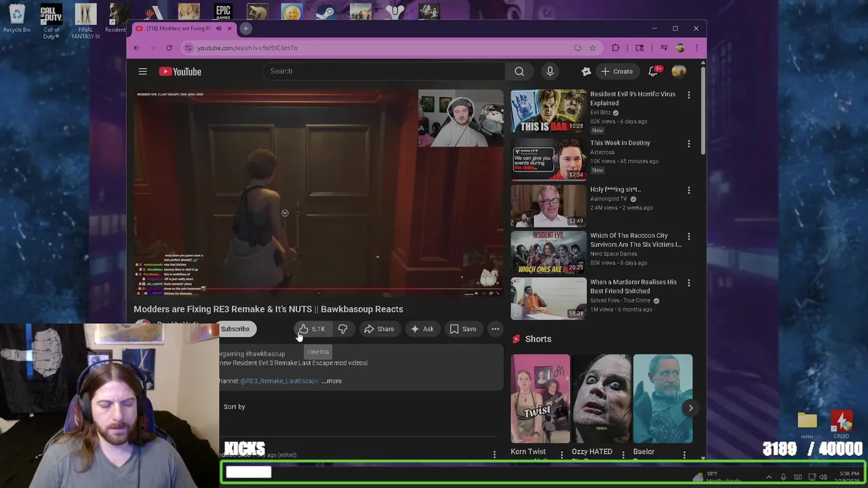Image resolution: width=868 pixels, height=488 pixels.
Task: Show hidden system tray icons chevron
Action: (x=768, y=477)
